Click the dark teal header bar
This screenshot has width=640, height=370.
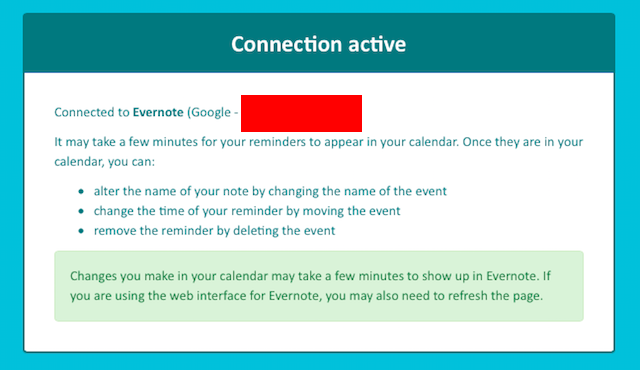click(319, 43)
